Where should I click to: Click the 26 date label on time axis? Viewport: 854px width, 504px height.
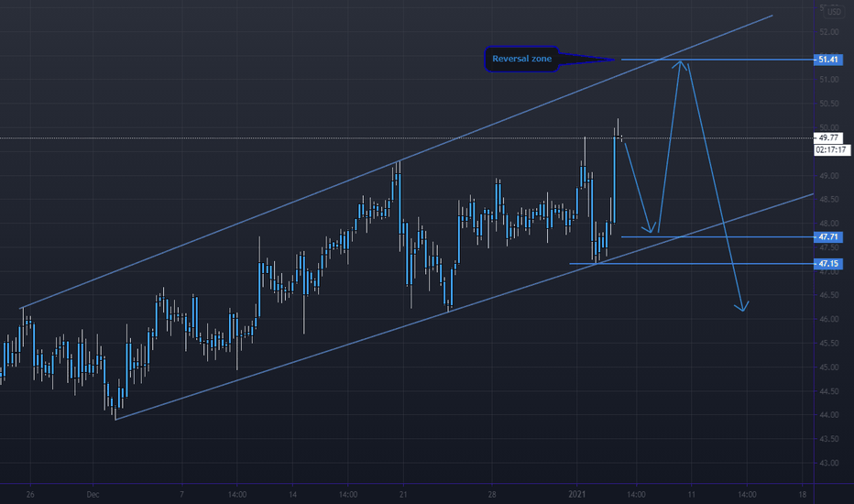click(30, 495)
